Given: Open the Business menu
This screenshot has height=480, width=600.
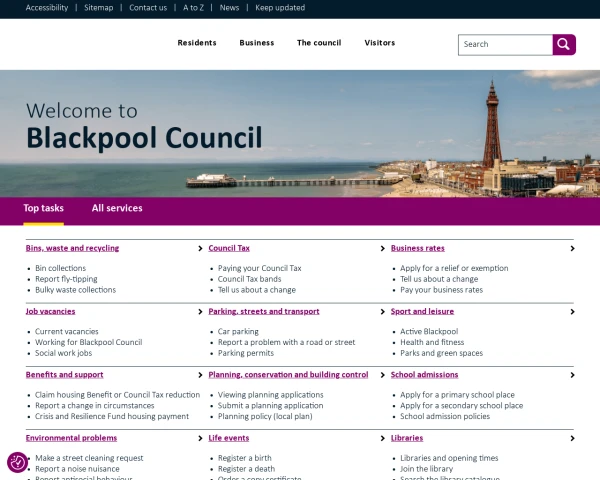Looking at the screenshot, I should pyautogui.click(x=257, y=43).
